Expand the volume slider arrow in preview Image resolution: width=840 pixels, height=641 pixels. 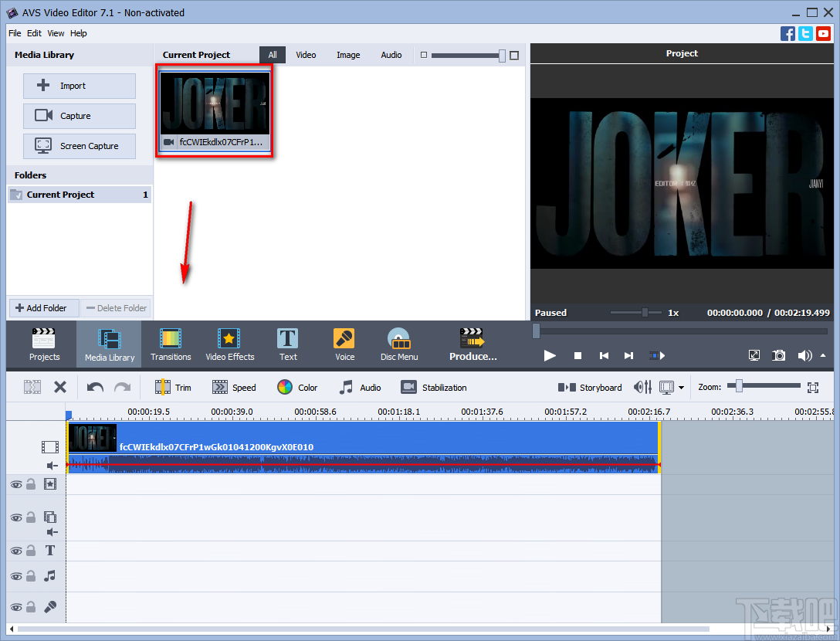(823, 355)
